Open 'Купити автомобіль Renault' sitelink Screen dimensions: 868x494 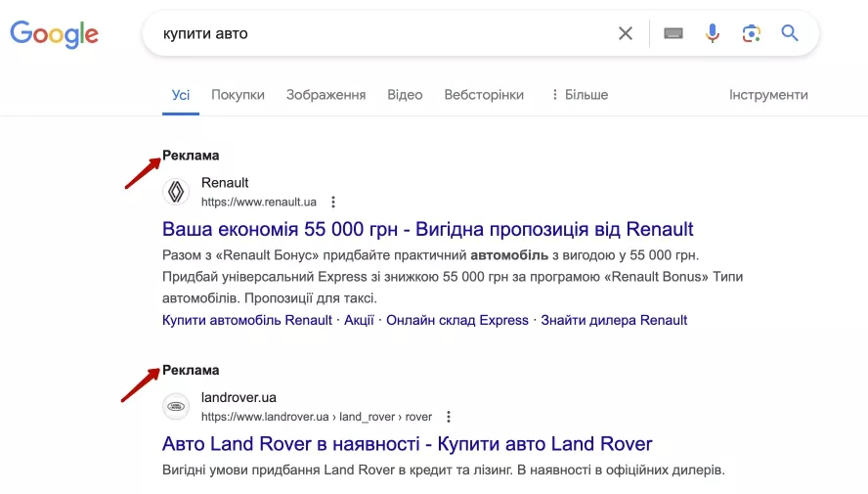coord(247,320)
